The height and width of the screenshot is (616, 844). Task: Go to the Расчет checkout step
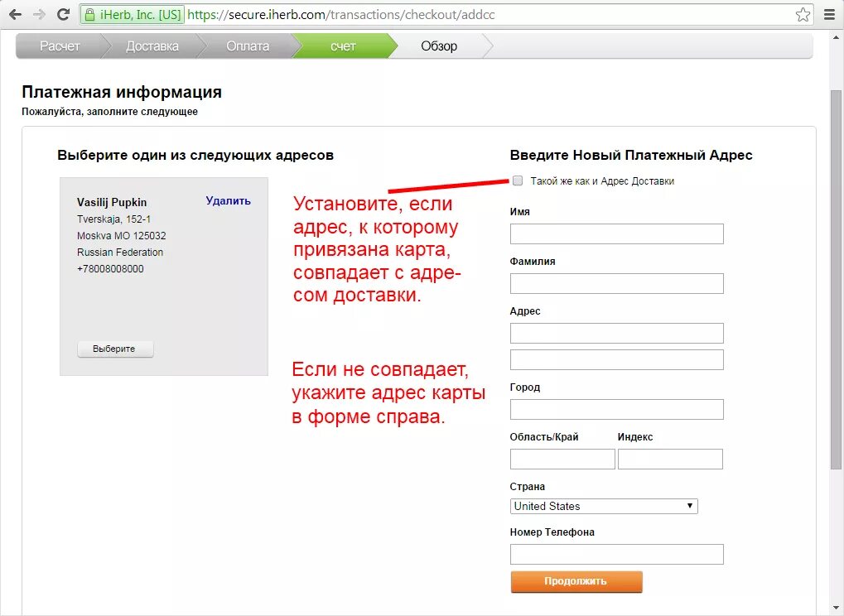[x=60, y=46]
